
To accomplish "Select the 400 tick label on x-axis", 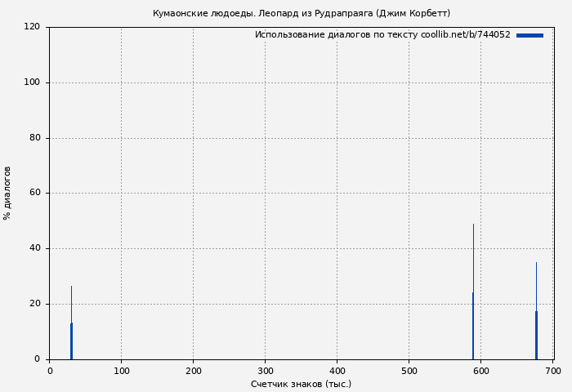I will [337, 371].
